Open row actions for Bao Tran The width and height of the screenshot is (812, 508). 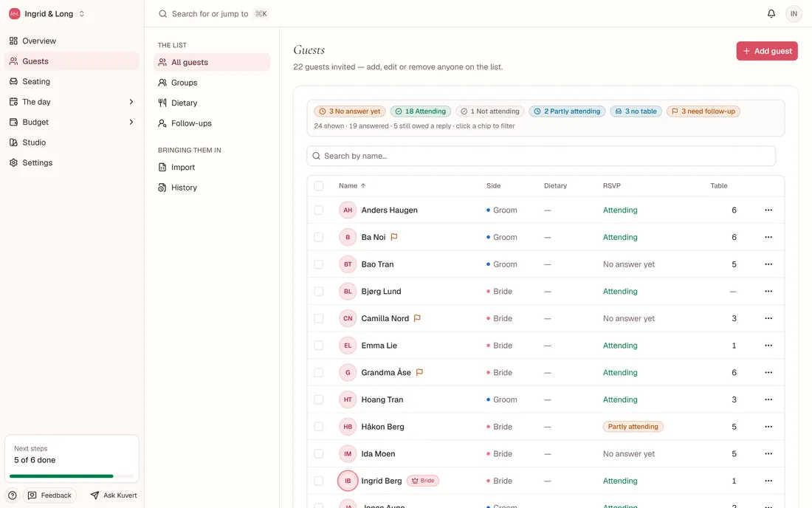pyautogui.click(x=768, y=264)
